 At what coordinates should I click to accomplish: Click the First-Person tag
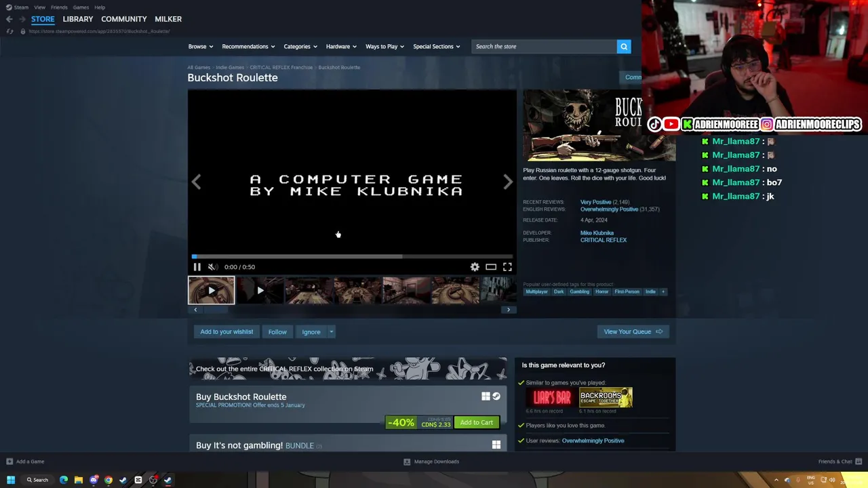(x=627, y=292)
